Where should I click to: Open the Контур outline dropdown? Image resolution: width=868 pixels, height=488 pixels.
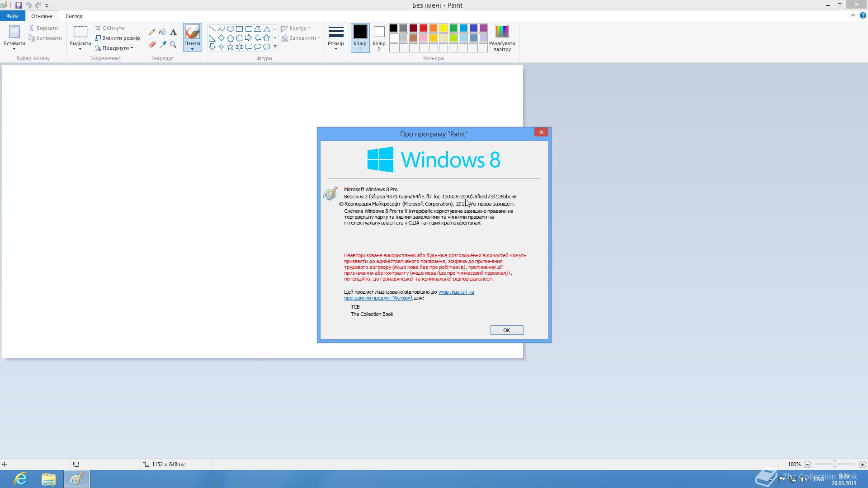pos(296,28)
